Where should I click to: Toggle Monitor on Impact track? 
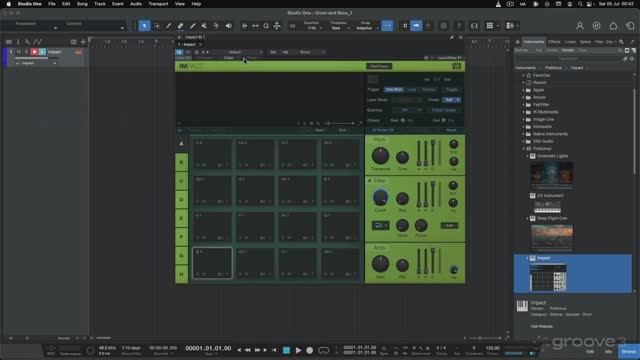coord(42,52)
